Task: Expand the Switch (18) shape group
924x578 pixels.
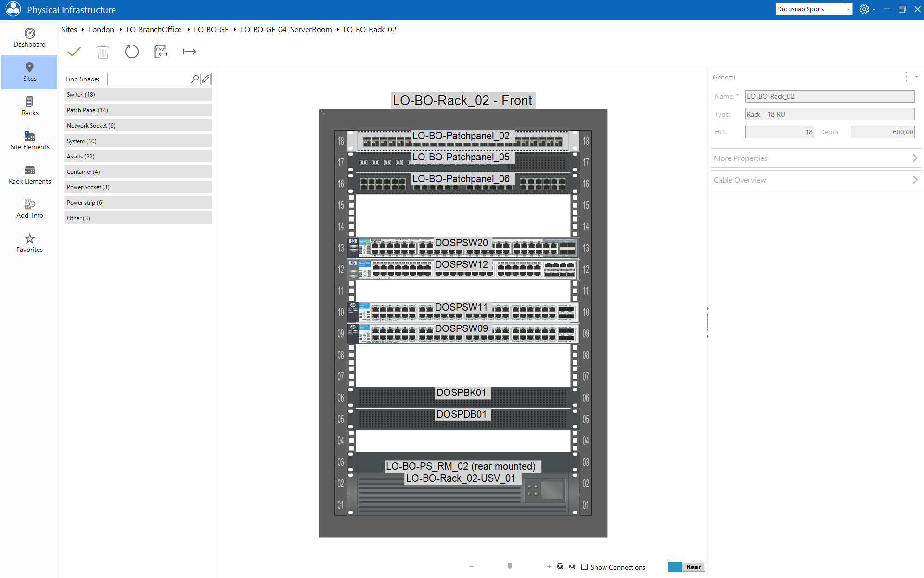Action: [x=138, y=95]
